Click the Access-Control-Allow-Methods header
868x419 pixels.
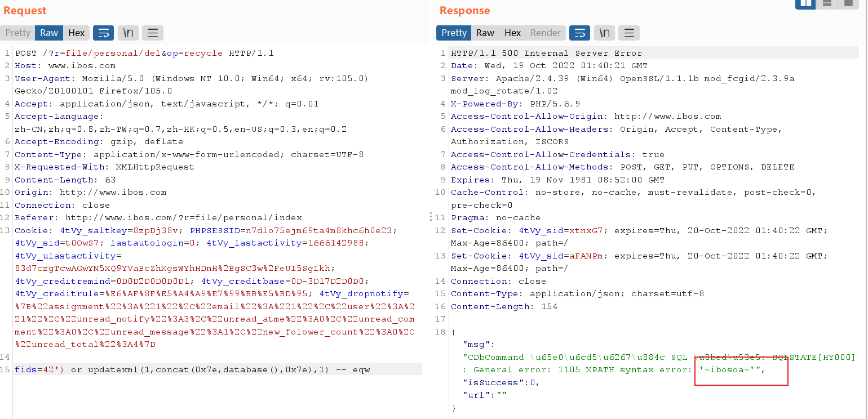[622, 167]
